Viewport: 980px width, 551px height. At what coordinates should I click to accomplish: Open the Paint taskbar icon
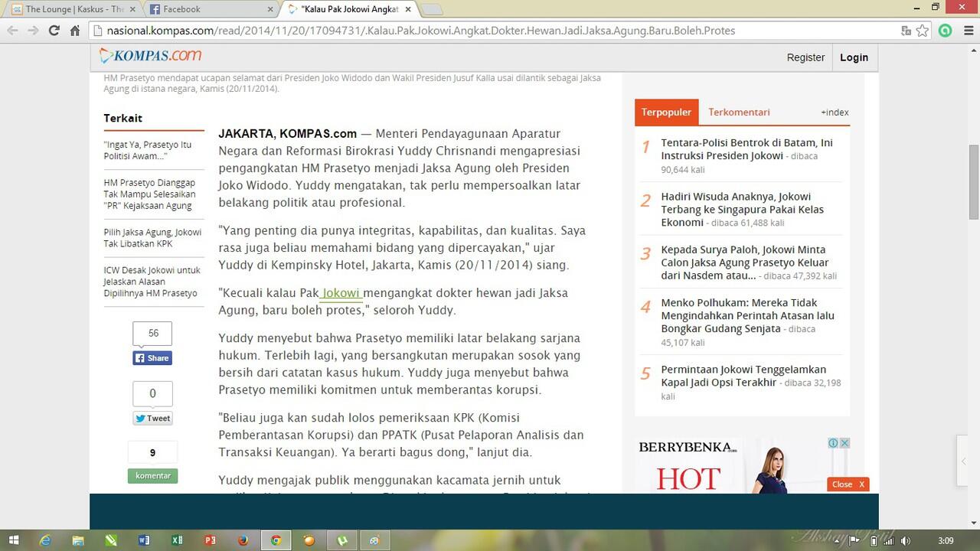point(375,540)
